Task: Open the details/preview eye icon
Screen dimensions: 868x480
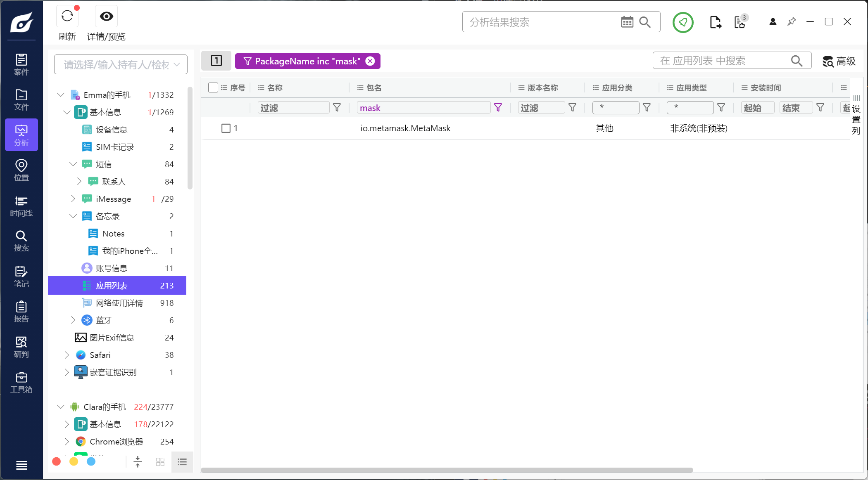Action: tap(106, 17)
